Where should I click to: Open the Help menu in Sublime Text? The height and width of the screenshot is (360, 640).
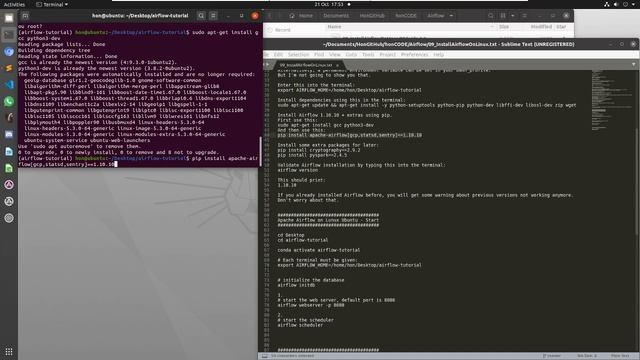(x=438, y=54)
